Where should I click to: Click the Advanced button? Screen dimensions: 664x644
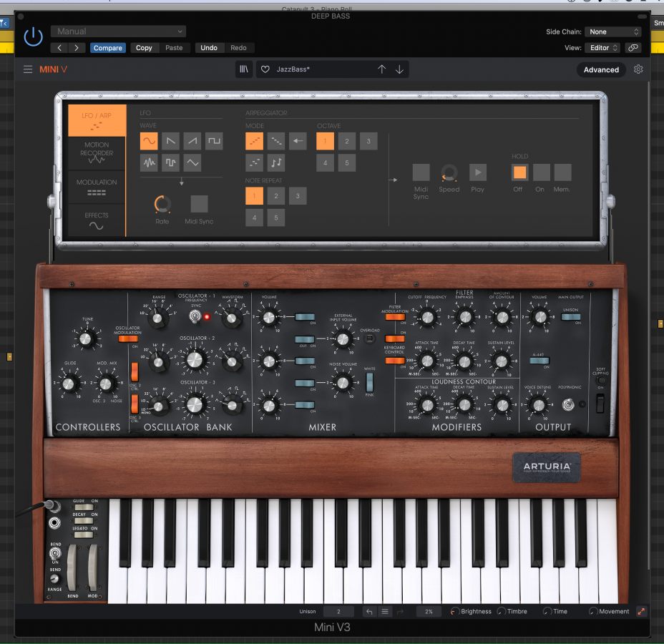[601, 69]
